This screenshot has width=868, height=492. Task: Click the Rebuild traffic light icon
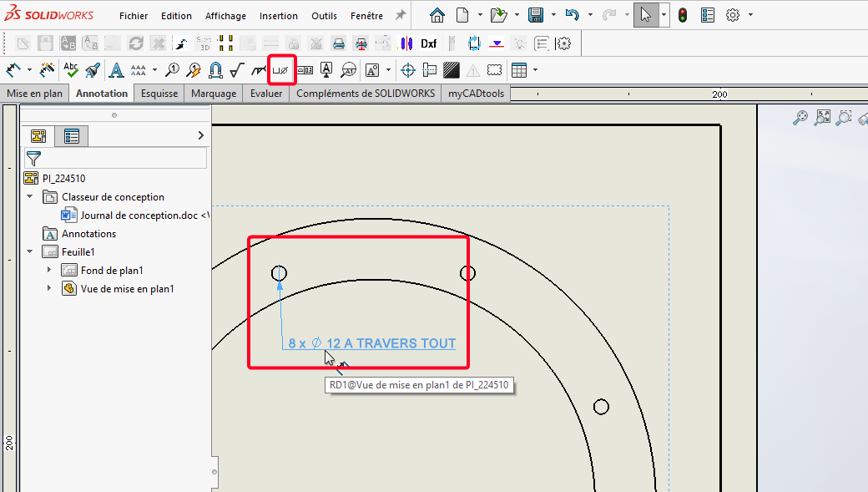point(683,16)
